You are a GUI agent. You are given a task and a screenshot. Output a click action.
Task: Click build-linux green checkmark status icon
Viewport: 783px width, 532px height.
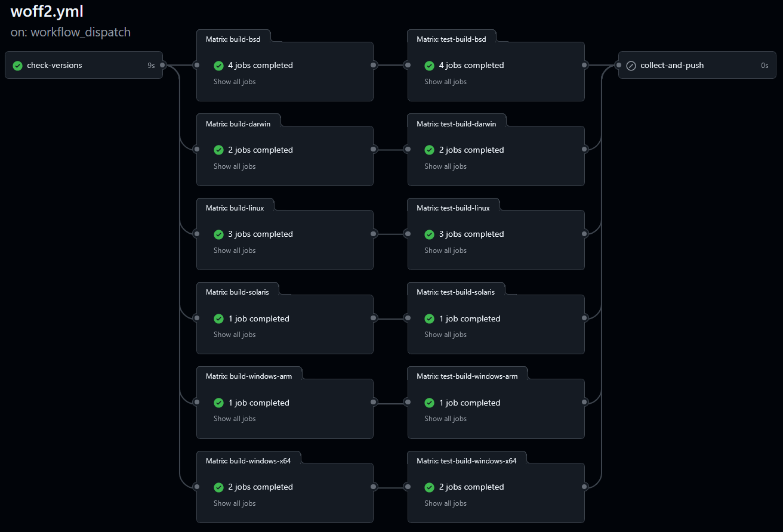point(218,234)
